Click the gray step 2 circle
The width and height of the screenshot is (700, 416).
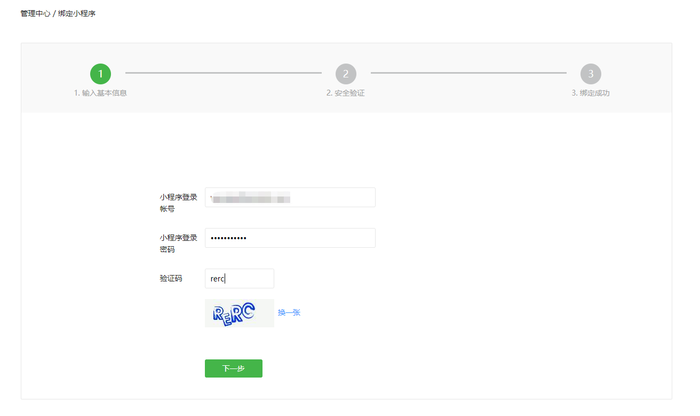(345, 74)
